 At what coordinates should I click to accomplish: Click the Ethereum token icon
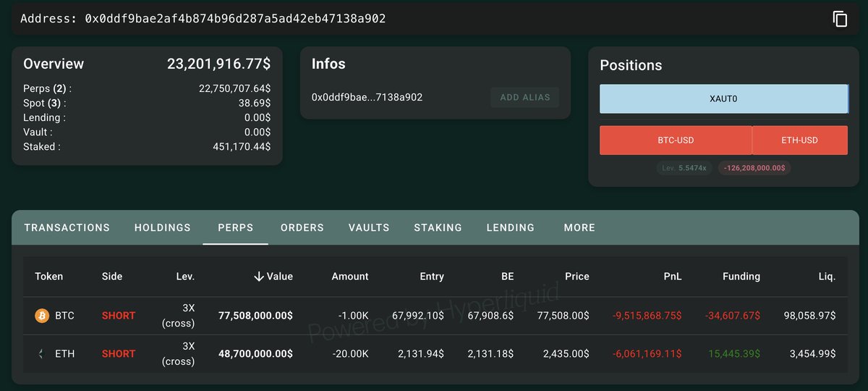41,353
